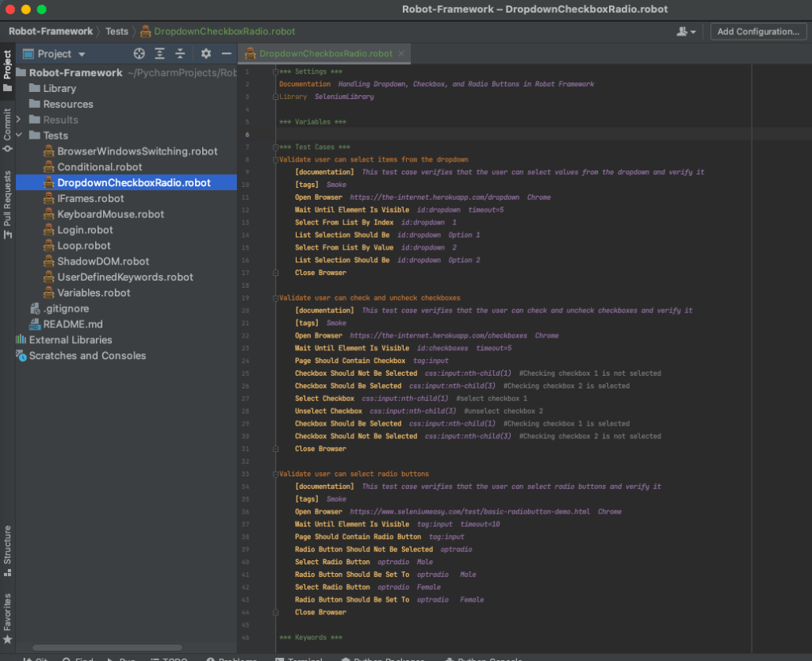The width and height of the screenshot is (812, 661).
Task: Select in editor from project view
Action: tap(139, 53)
